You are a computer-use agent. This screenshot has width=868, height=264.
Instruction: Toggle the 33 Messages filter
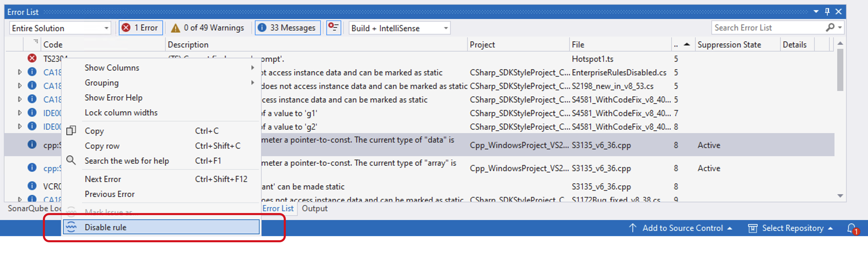click(288, 28)
